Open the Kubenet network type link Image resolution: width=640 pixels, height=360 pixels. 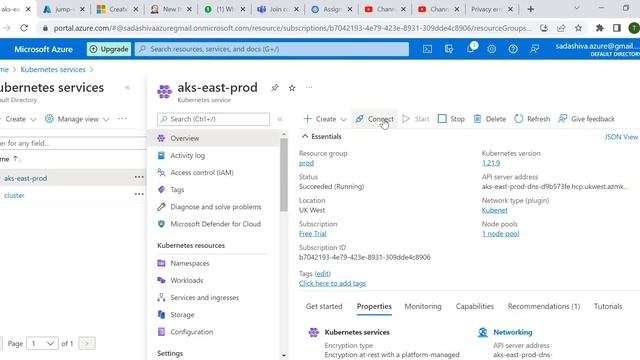pos(494,210)
